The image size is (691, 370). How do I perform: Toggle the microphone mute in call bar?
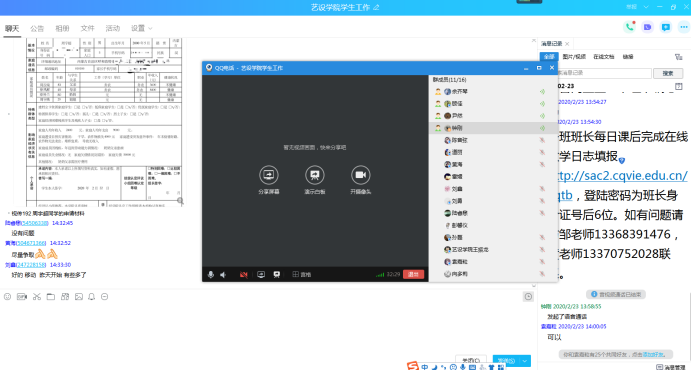pos(211,274)
